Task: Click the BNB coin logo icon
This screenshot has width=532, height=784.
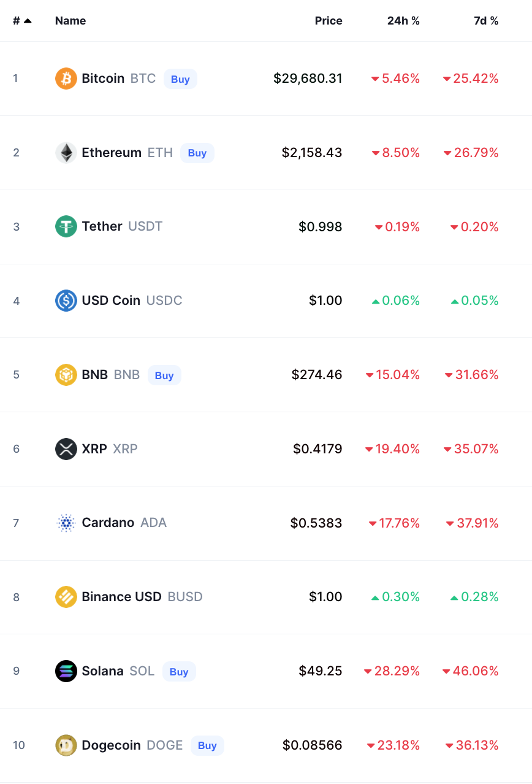Action: point(66,375)
